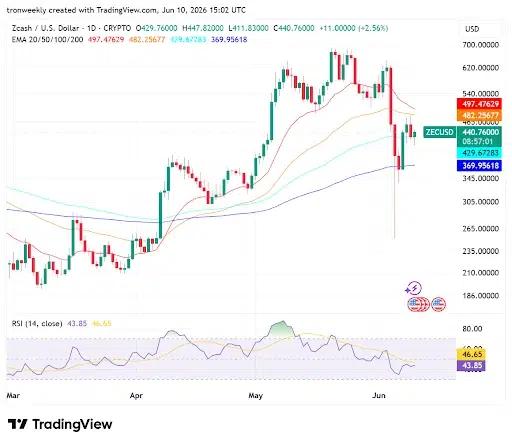Click the Mar date axis label

[x=13, y=396]
